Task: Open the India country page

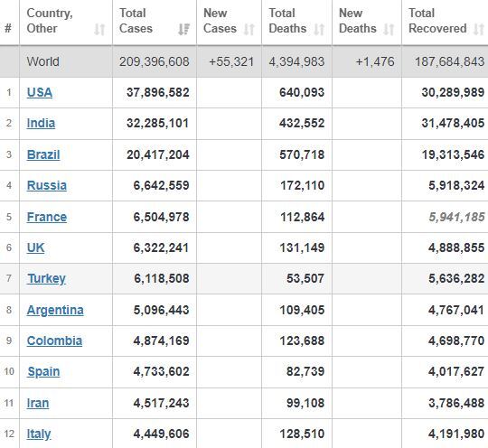Action: 41,123
